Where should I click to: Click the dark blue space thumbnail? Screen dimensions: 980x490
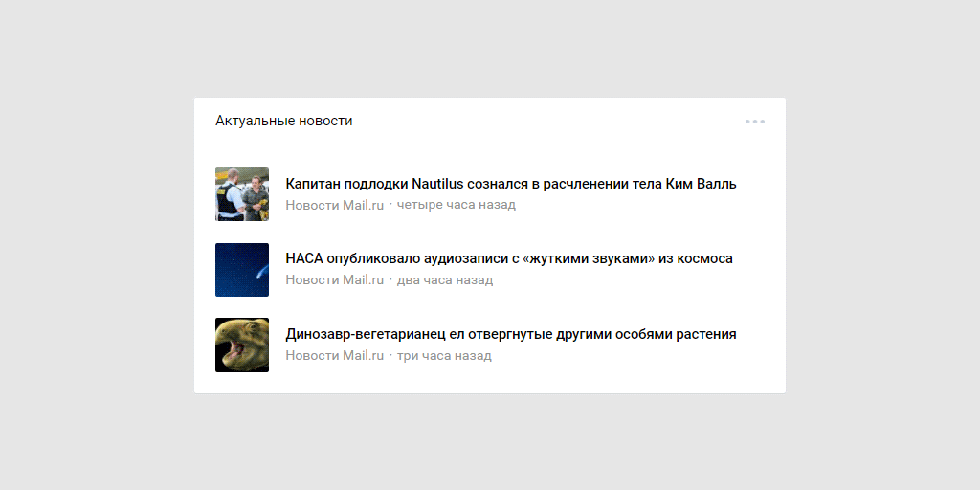[x=242, y=270]
